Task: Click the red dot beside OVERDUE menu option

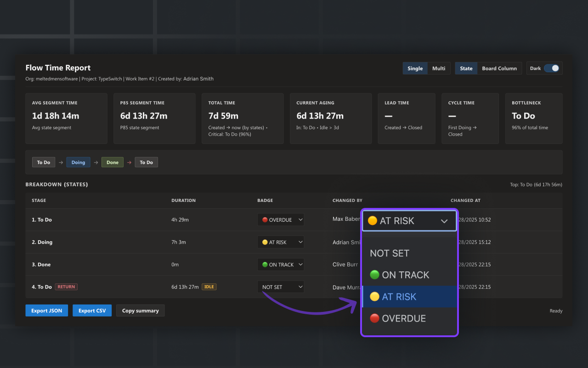Action: click(x=374, y=318)
